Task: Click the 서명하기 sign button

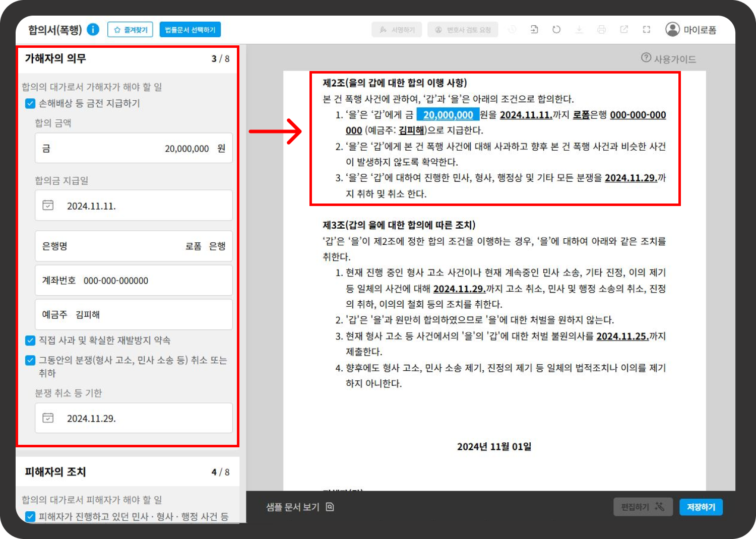Action: coord(397,30)
